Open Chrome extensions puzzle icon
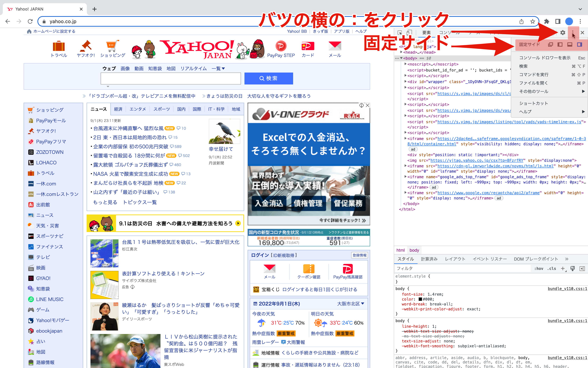588x368 pixels. [547, 21]
